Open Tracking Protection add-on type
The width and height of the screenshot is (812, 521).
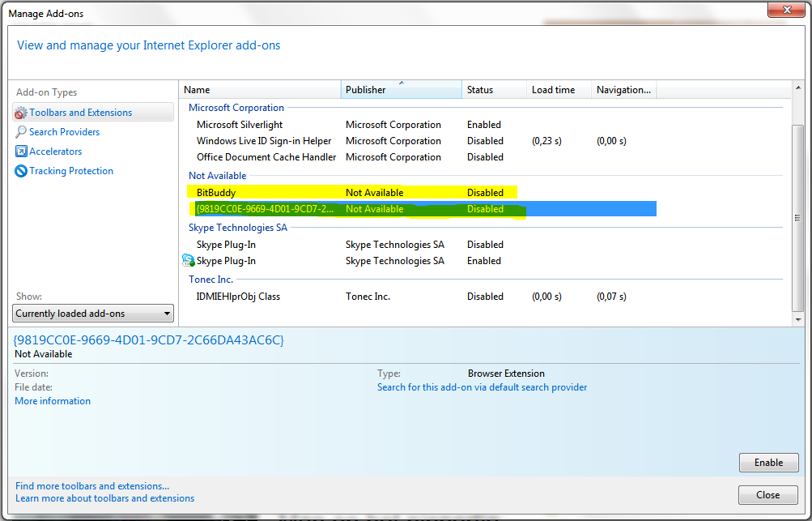[71, 170]
